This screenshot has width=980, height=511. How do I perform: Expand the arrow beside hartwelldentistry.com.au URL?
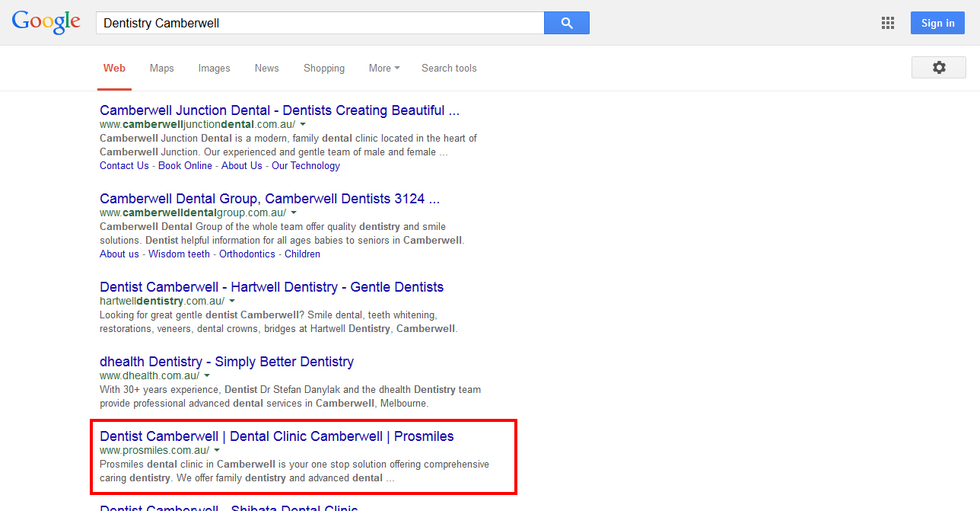tap(232, 301)
